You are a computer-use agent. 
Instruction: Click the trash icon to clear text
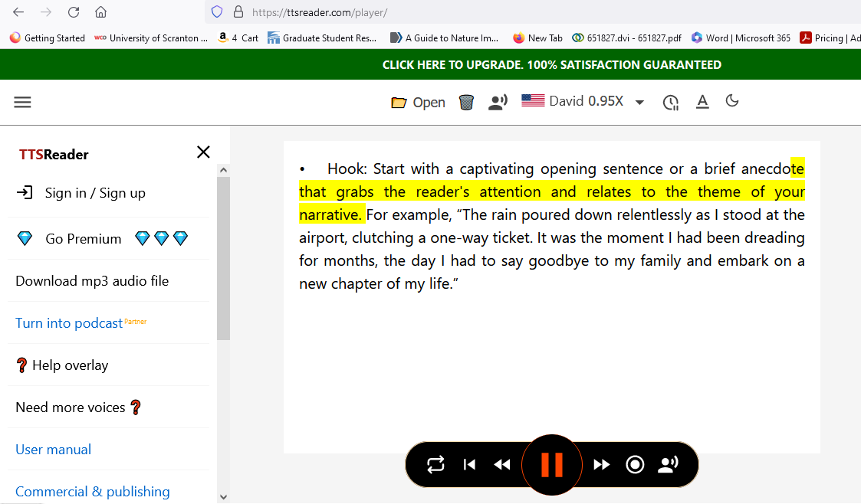coord(466,102)
